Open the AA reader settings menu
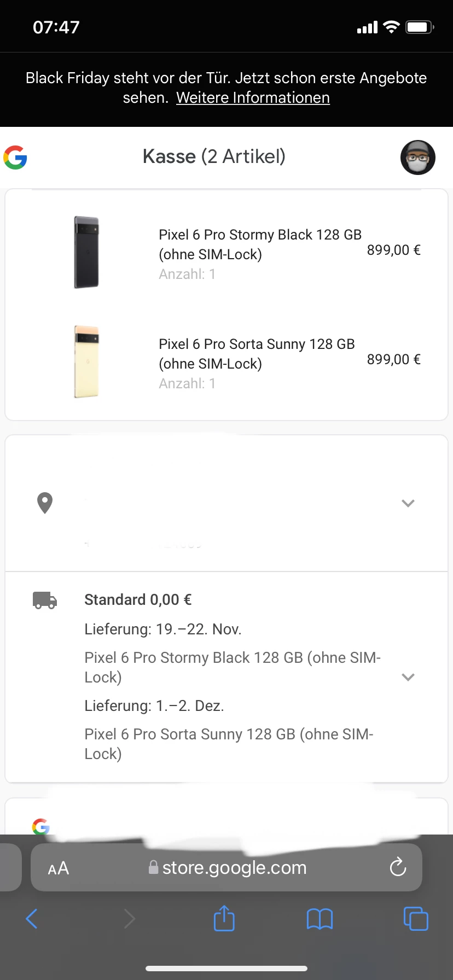This screenshot has height=980, width=453. (59, 868)
